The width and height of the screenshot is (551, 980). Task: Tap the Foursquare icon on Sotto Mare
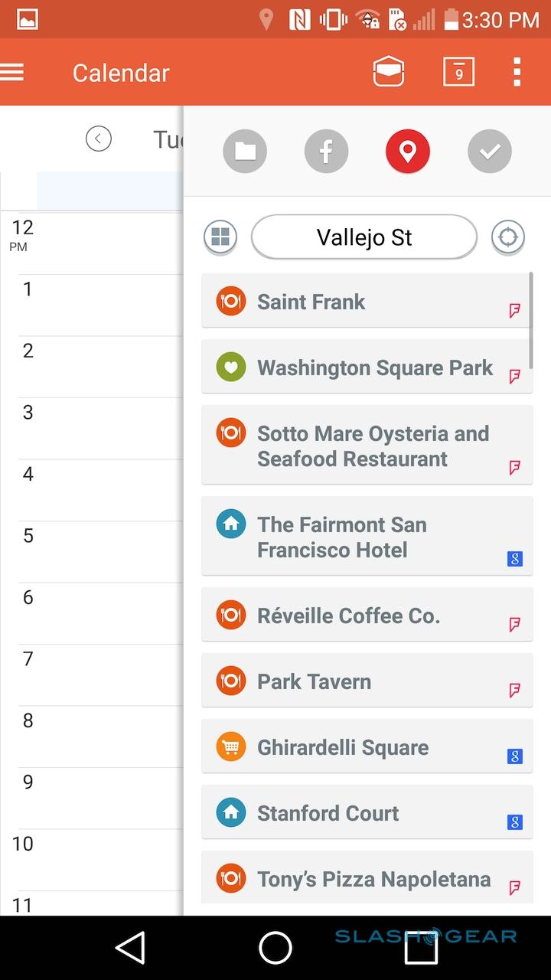click(x=515, y=467)
